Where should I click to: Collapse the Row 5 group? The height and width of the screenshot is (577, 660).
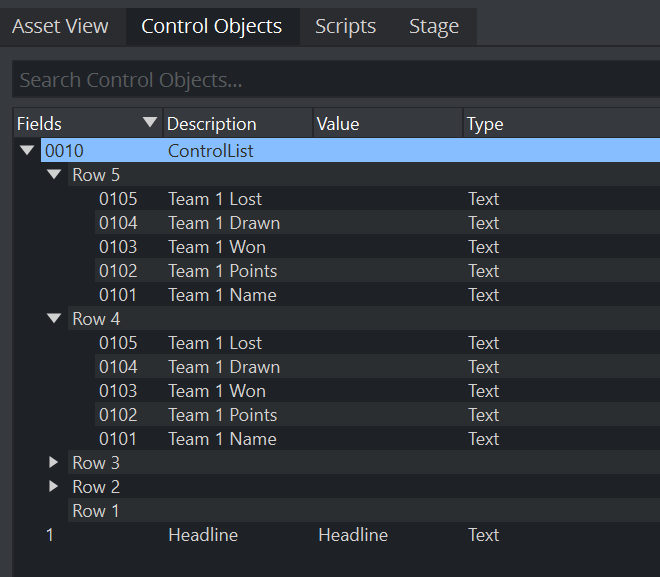tap(54, 174)
